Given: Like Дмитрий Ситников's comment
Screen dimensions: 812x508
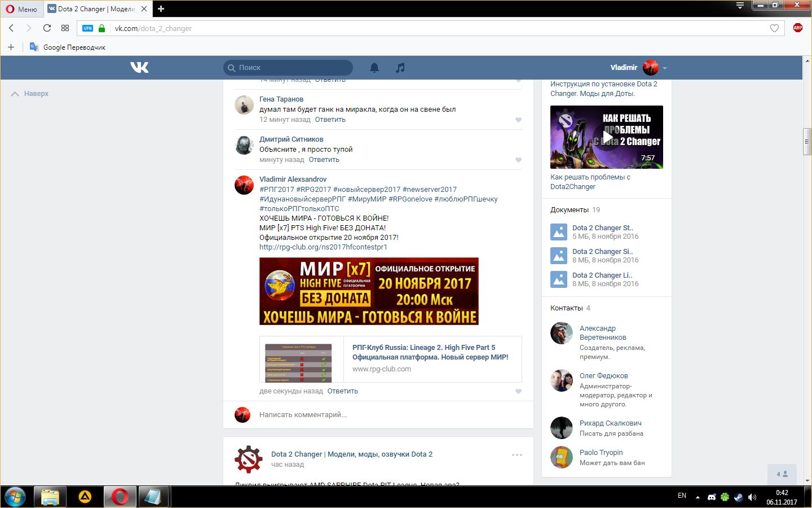Looking at the screenshot, I should pos(518,160).
